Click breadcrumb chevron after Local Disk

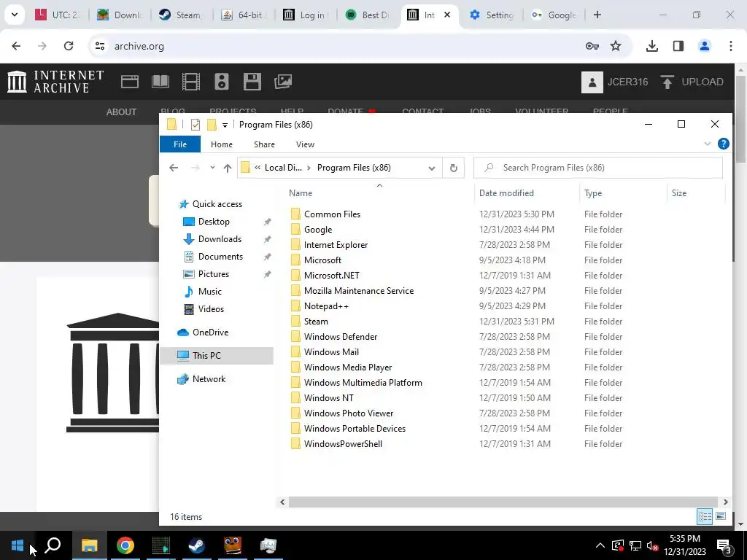(309, 168)
